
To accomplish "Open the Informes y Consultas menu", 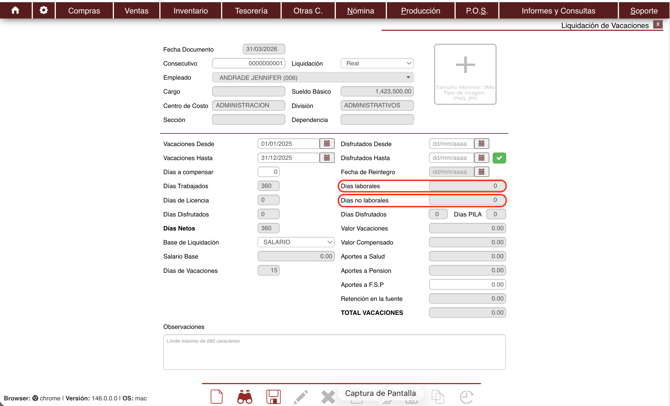I will pyautogui.click(x=558, y=11).
